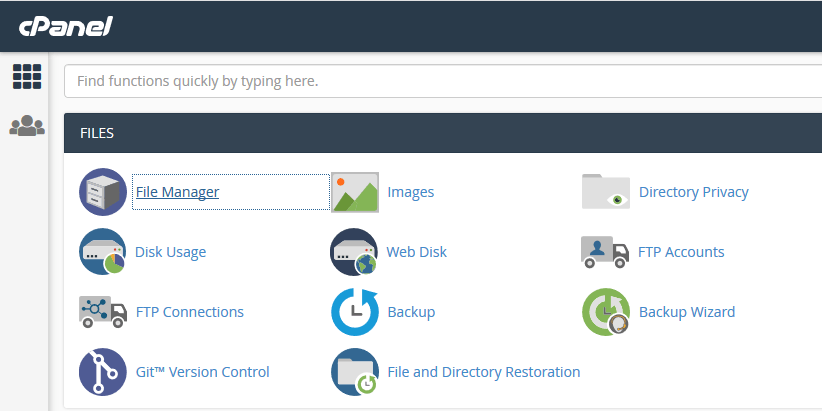The image size is (822, 411).
Task: Click the Backup Wizard icon
Action: tap(606, 312)
